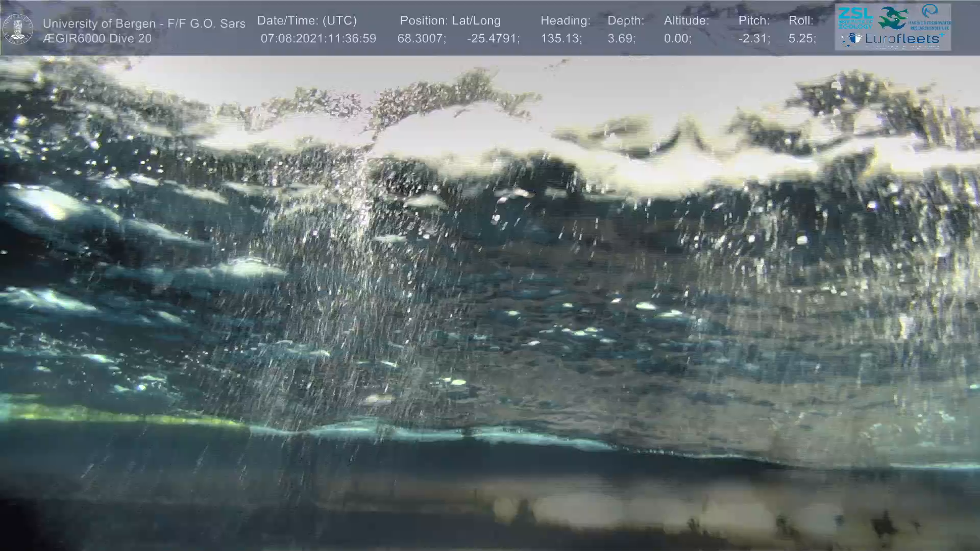Click the Marine & Freshwater Research Institute logo
This screenshot has width=980, height=551.
point(930,16)
